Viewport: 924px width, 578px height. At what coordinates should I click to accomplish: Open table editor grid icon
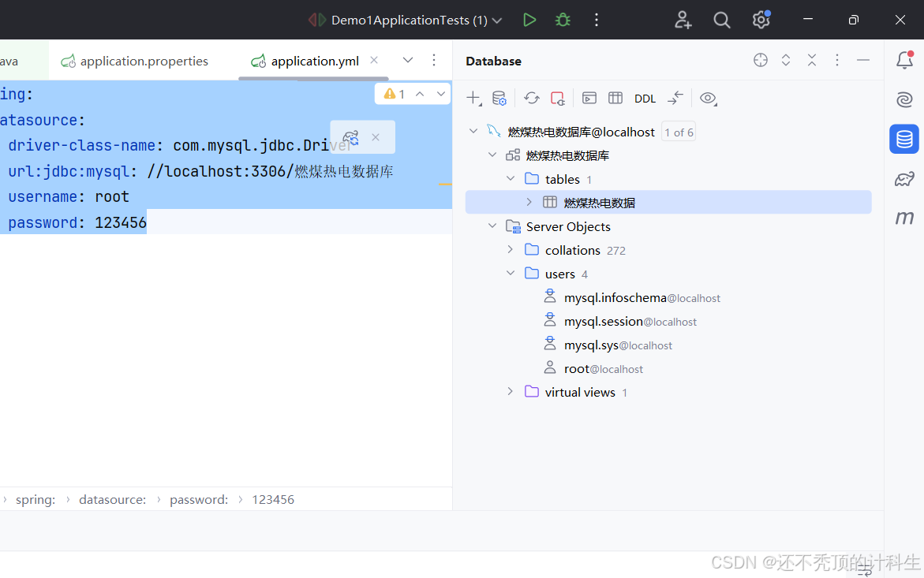click(x=615, y=99)
